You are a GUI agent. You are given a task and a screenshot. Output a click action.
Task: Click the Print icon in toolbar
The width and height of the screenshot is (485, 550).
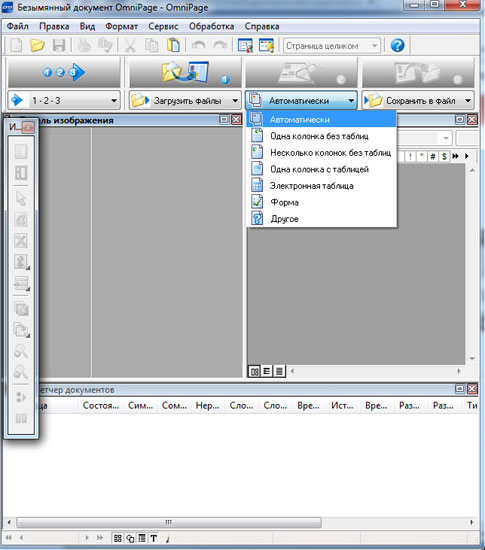84,46
